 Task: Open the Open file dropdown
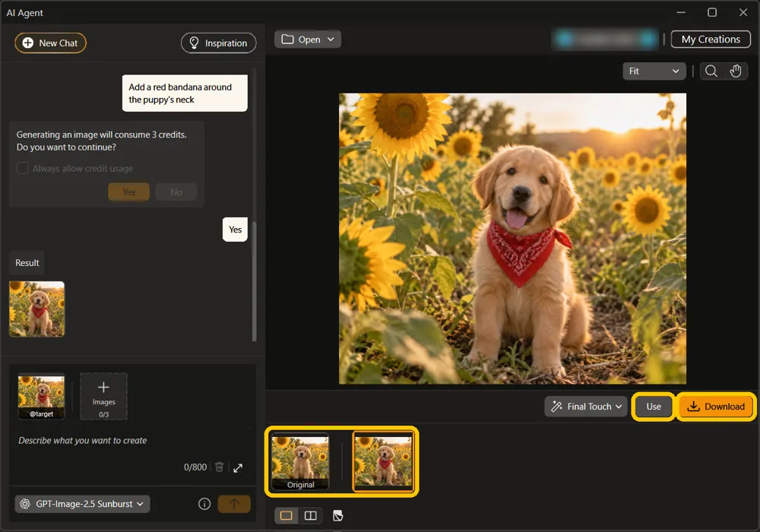[308, 40]
